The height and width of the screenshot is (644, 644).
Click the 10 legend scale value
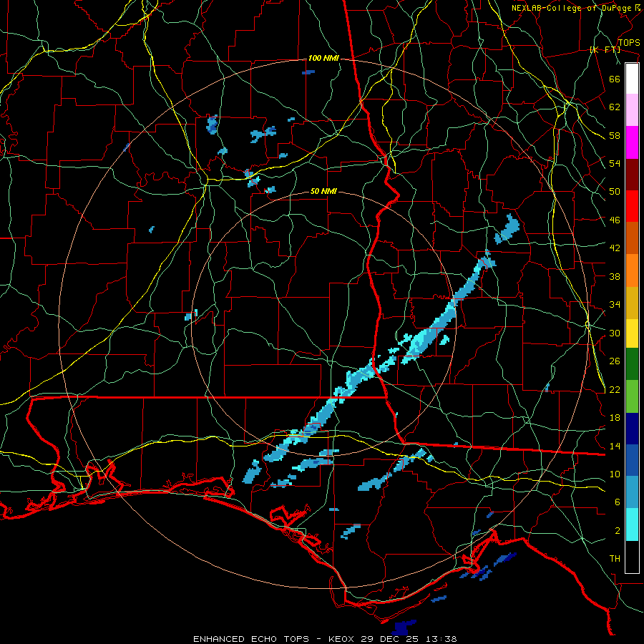tap(615, 474)
